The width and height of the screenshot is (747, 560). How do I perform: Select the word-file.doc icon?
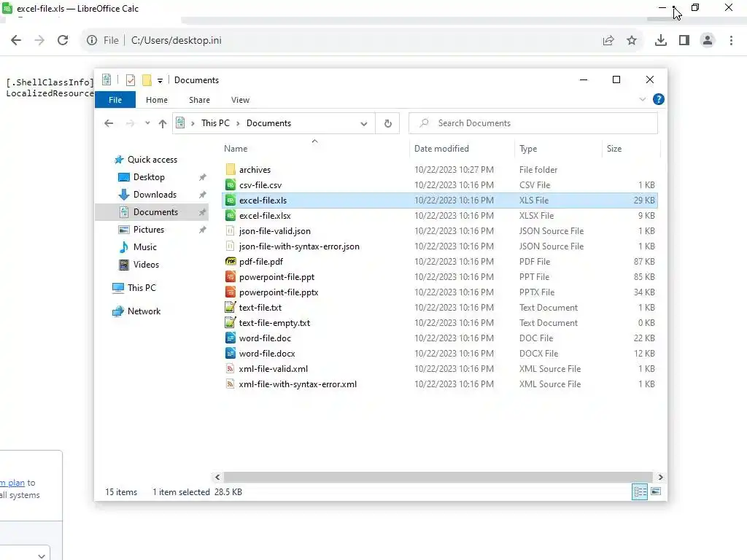tap(230, 338)
